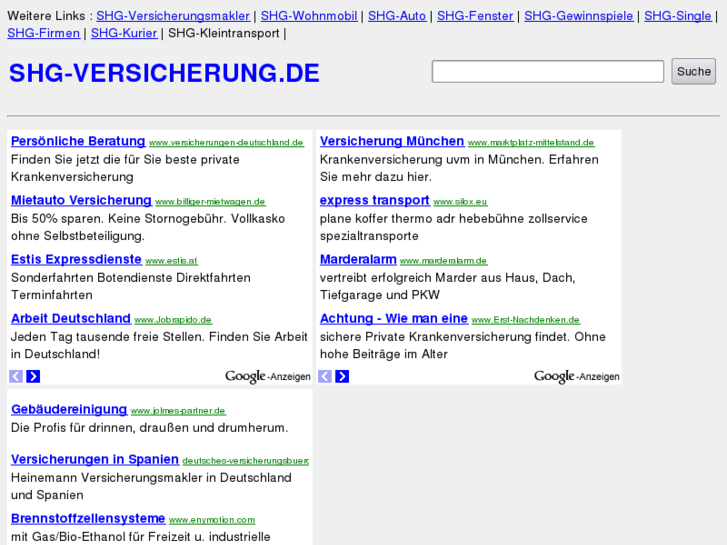Open Versicherung München ad
The width and height of the screenshot is (727, 545).
tap(392, 141)
